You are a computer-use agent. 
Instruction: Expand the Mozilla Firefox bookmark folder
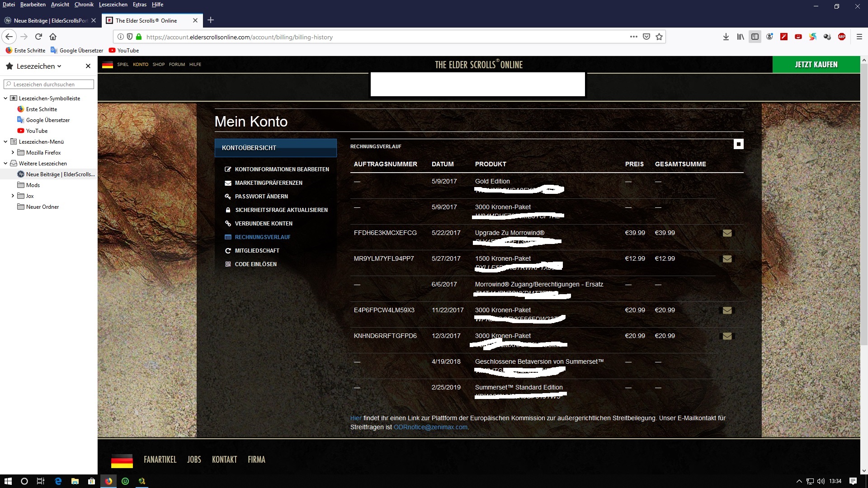tap(13, 153)
